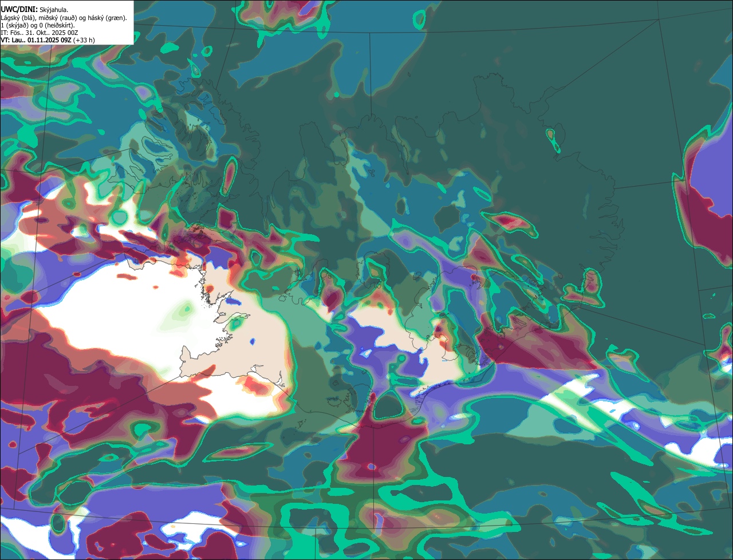Click the "1 (skýjað) og 0 (heiðskírt)" line
Screen dimensions: 733x560
point(38,25)
